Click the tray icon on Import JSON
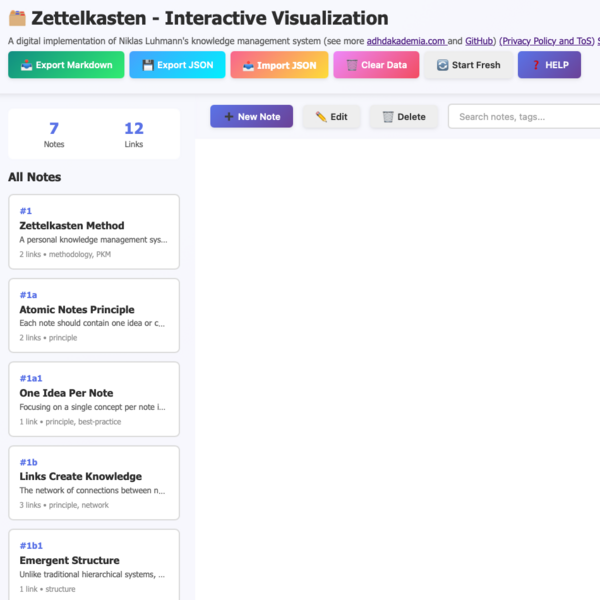Viewport: 600px width, 600px height. (248, 65)
